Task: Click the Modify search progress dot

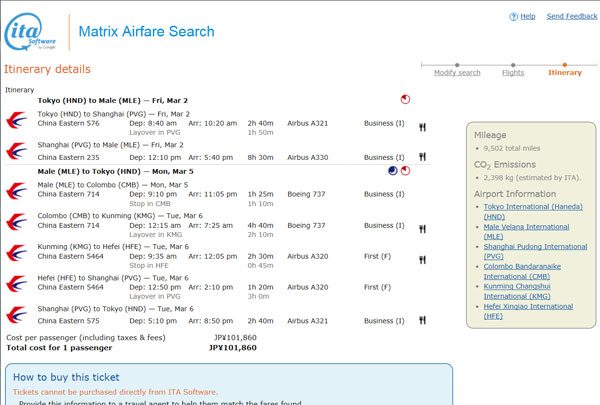Action: pos(457,65)
